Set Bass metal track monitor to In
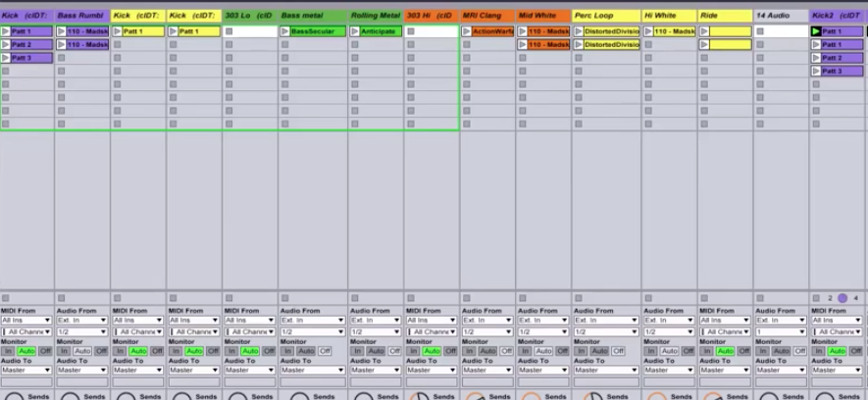 point(287,350)
